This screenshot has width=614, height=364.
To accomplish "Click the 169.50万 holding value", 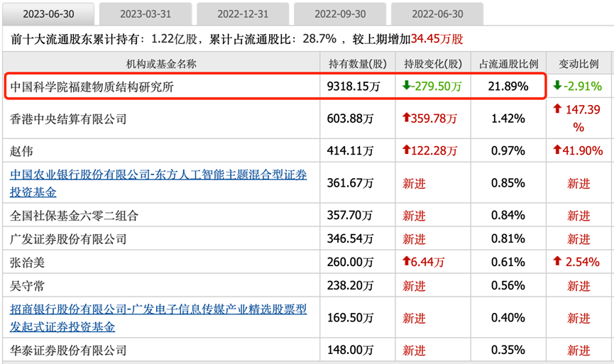I will pos(350,317).
